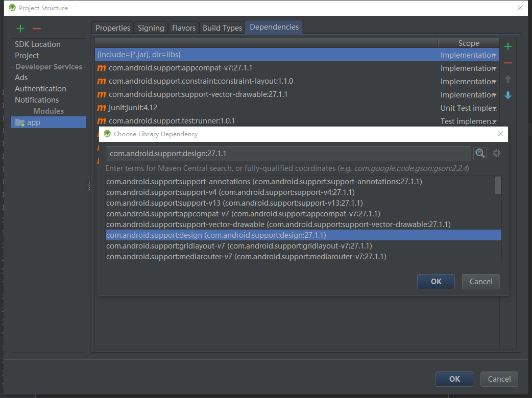Screen dimensions: 532x398
Task: Choose gridlayout-v7 in the library list
Action: (303, 246)
